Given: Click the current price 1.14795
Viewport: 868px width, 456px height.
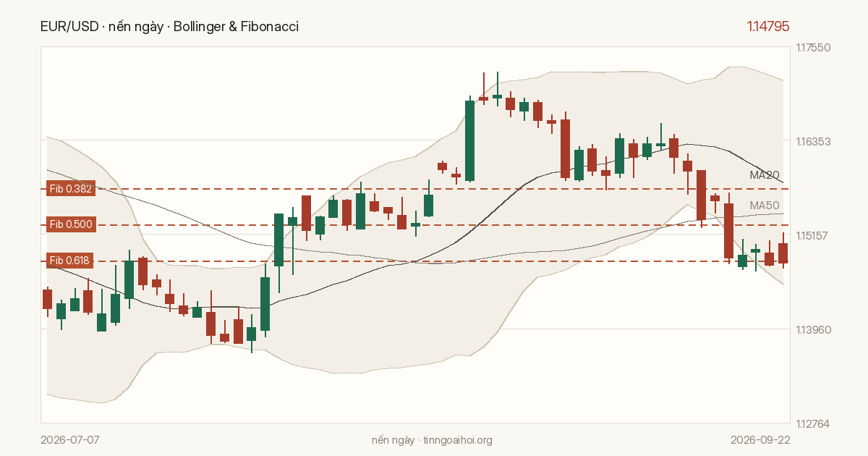Looking at the screenshot, I should click(x=768, y=27).
